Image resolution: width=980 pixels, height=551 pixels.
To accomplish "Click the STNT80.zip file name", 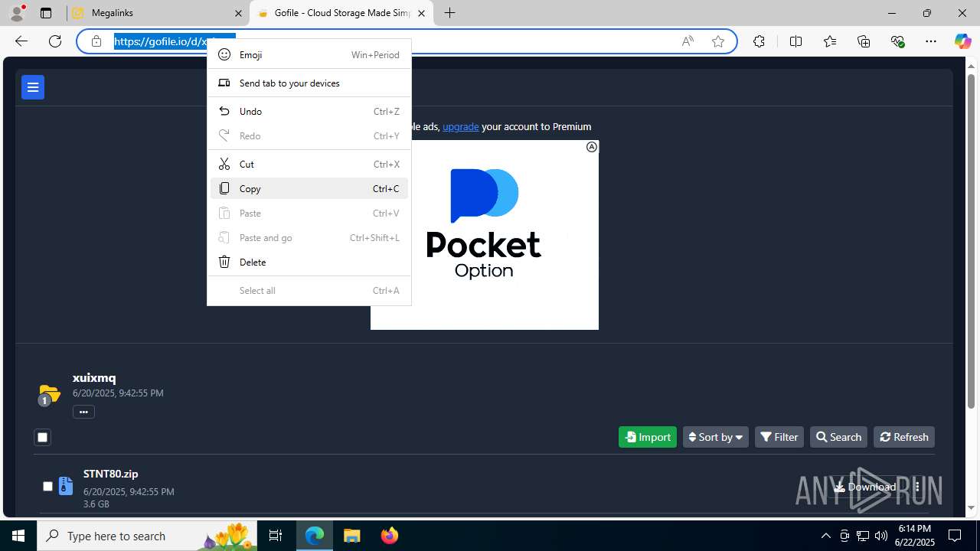I will [x=111, y=474].
